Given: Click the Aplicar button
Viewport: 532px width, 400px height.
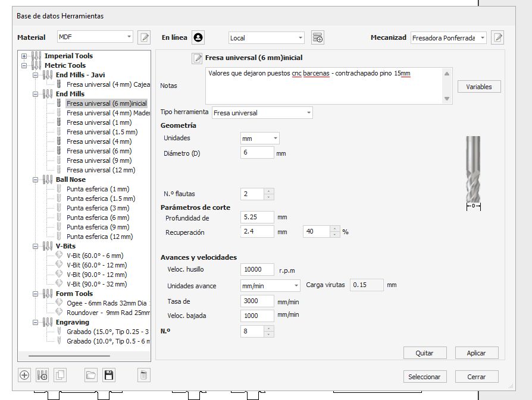Looking at the screenshot, I should pyautogui.click(x=476, y=353).
